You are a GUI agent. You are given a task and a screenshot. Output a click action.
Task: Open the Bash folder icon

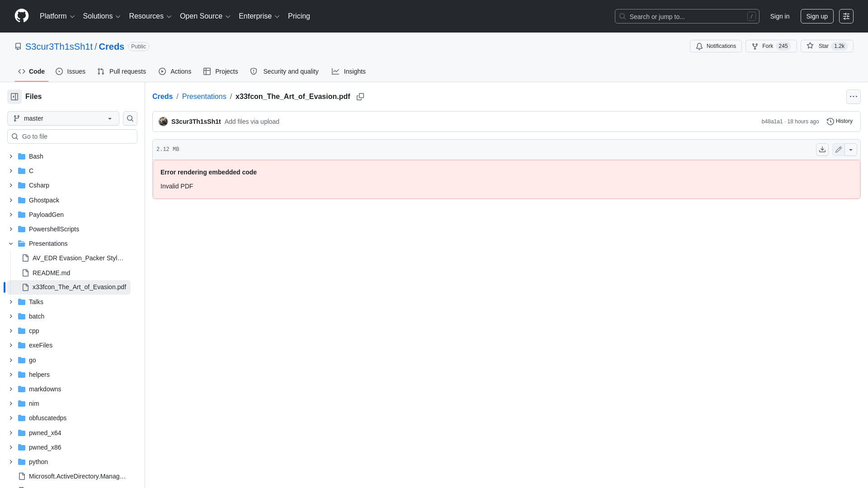pos(22,156)
